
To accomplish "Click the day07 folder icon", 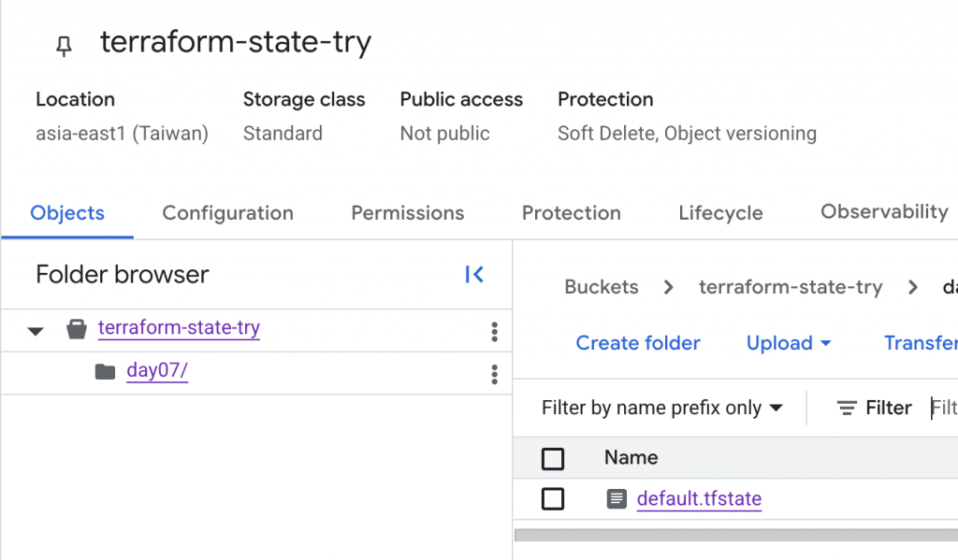I will point(105,372).
